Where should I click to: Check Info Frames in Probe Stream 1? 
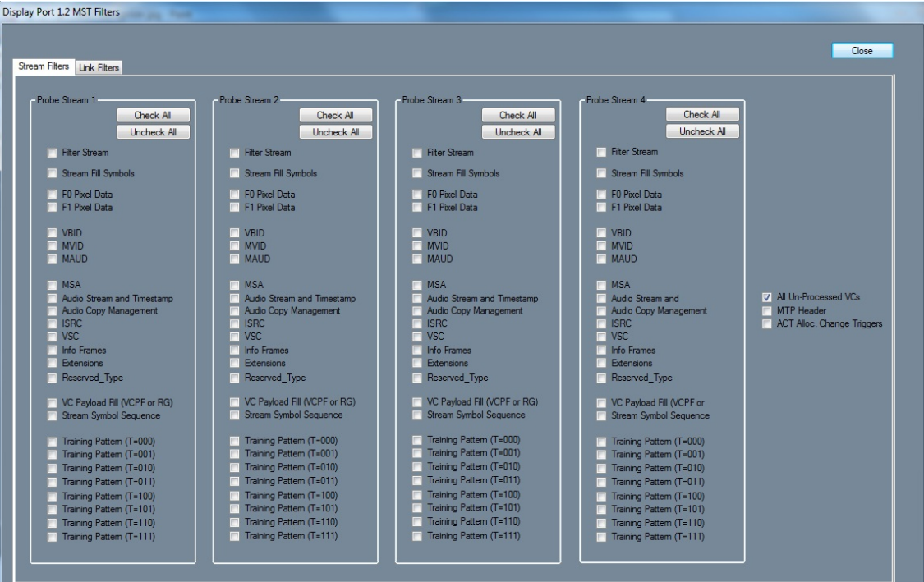[52, 350]
